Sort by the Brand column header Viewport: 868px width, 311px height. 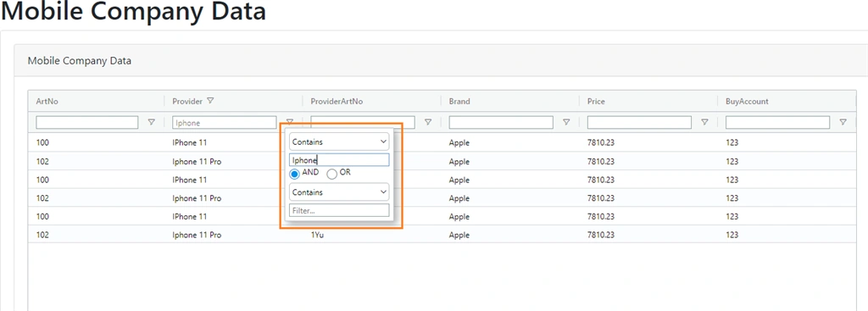coord(459,102)
